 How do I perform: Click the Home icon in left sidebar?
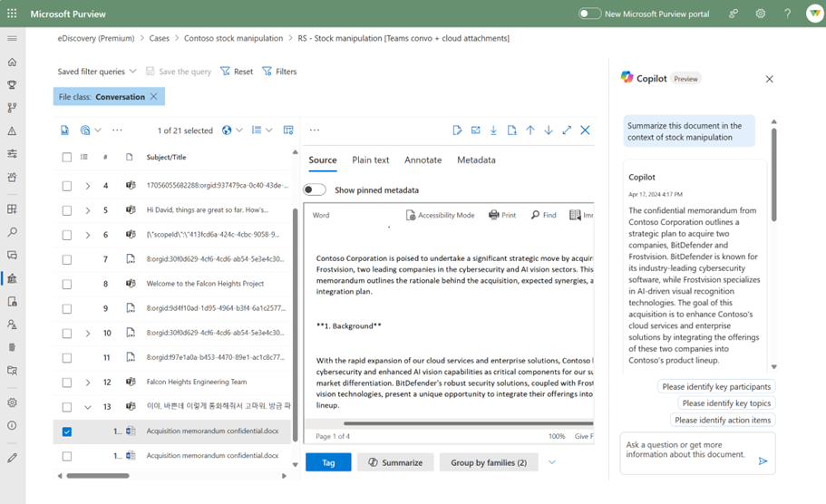[12, 63]
